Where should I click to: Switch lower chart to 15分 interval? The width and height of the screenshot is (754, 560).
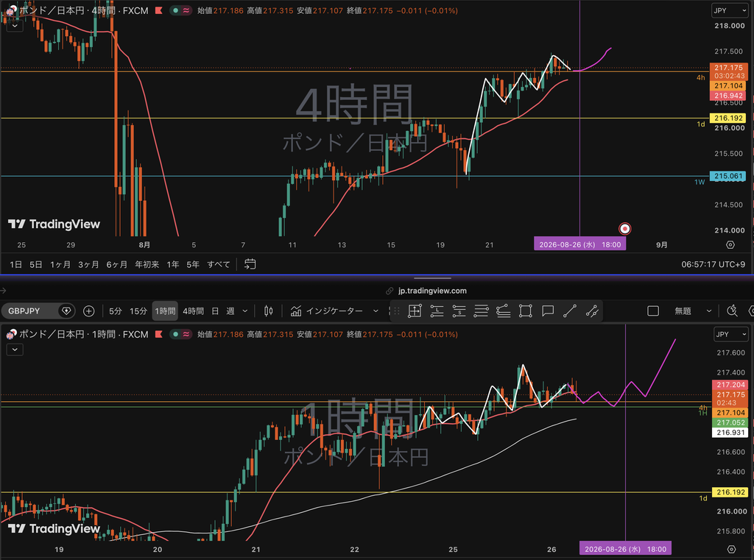click(138, 311)
